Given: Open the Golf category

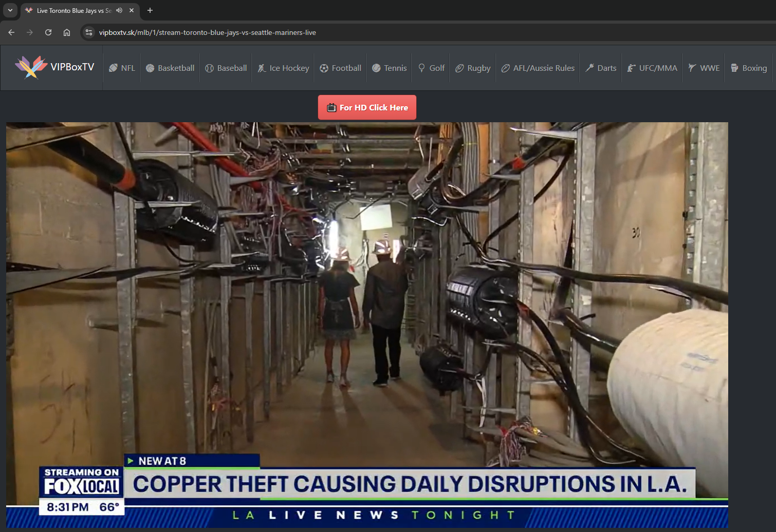Looking at the screenshot, I should click(431, 68).
